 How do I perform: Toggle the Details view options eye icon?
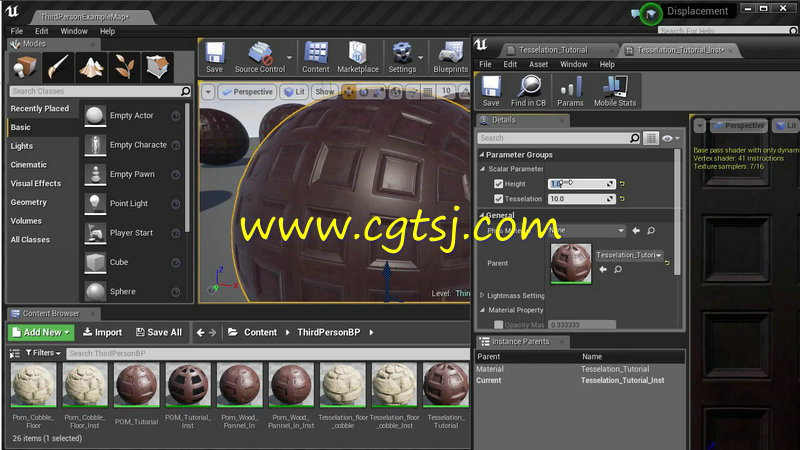tap(670, 138)
